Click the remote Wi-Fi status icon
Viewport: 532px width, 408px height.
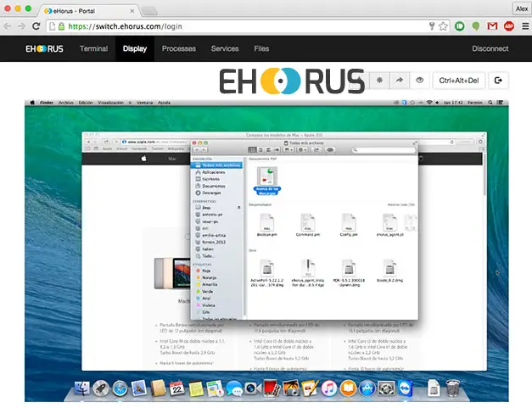(429, 103)
